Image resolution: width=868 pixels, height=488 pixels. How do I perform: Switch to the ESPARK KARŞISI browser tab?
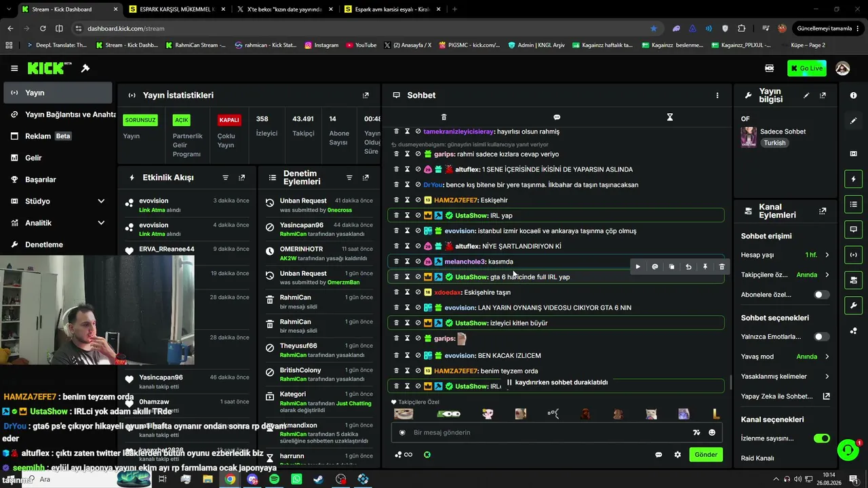pyautogui.click(x=176, y=9)
